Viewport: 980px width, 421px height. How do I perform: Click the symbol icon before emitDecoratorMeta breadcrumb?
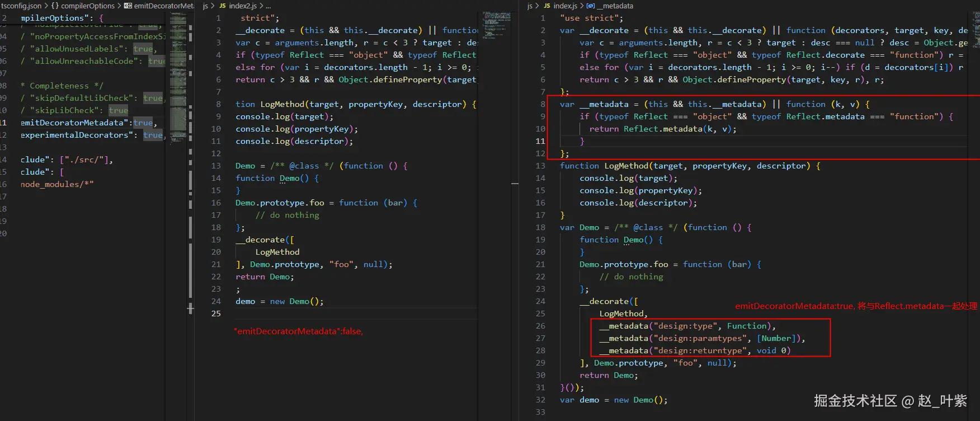click(128, 6)
